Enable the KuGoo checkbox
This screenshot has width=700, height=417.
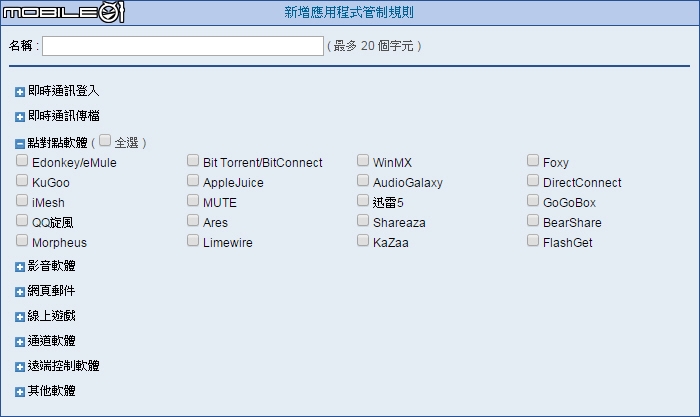coord(22,180)
